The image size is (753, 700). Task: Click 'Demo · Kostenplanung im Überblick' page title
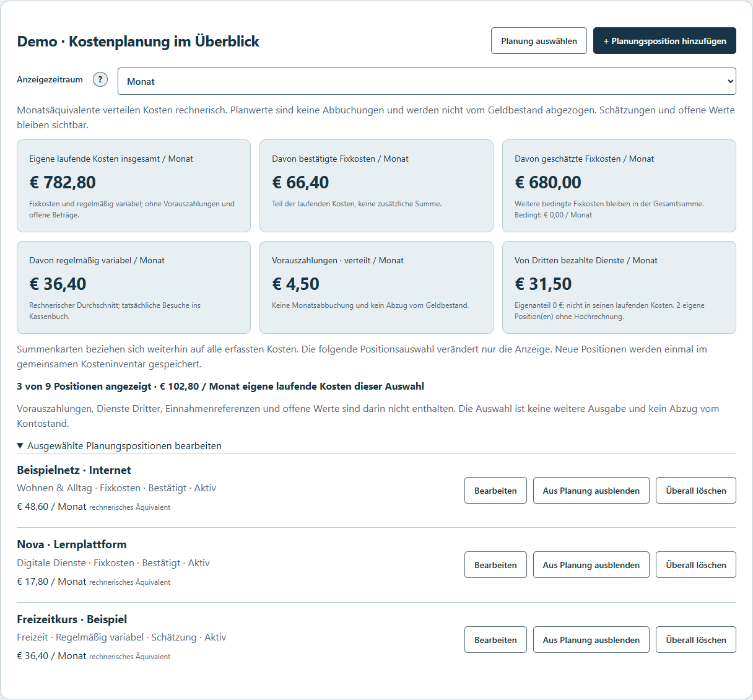[x=138, y=42]
